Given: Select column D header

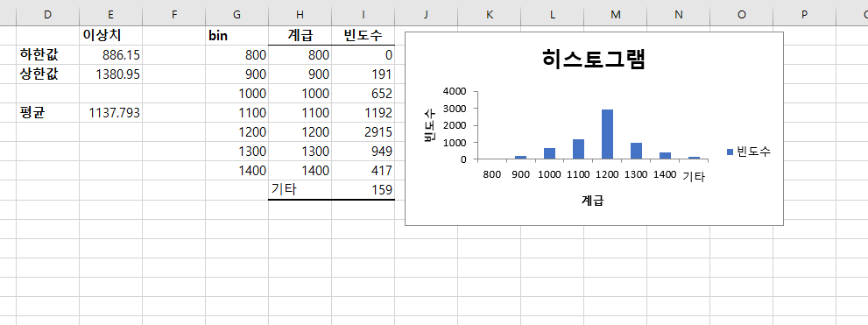Looking at the screenshot, I should [x=47, y=15].
